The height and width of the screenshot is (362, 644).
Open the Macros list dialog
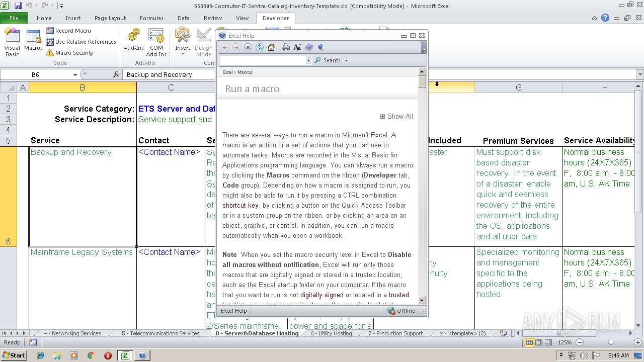33,40
